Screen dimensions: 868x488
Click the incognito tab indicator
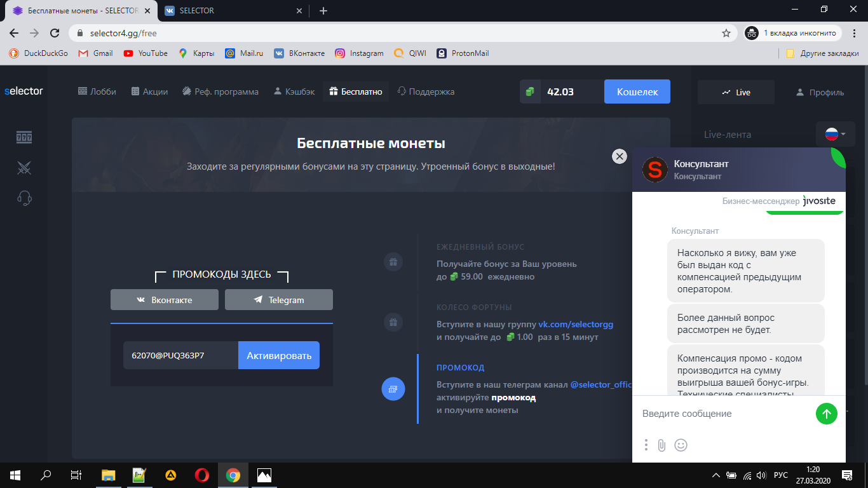[793, 33]
